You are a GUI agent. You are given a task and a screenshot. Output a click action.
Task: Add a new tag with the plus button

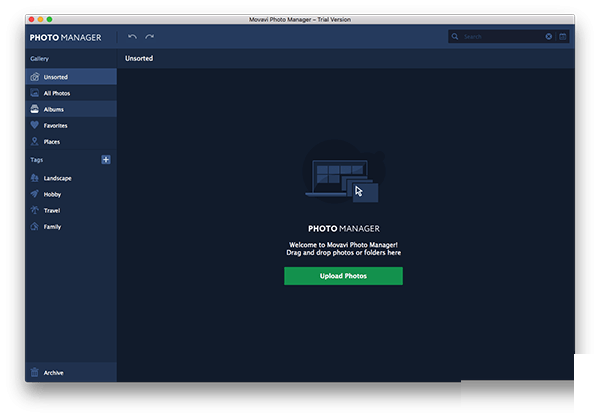(x=106, y=160)
